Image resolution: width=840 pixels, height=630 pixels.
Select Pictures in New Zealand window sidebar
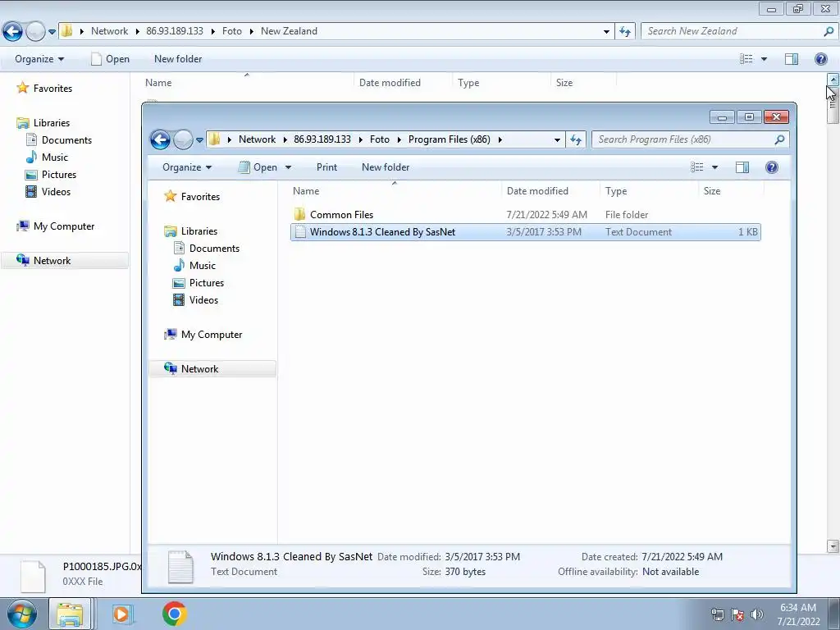pyautogui.click(x=58, y=175)
